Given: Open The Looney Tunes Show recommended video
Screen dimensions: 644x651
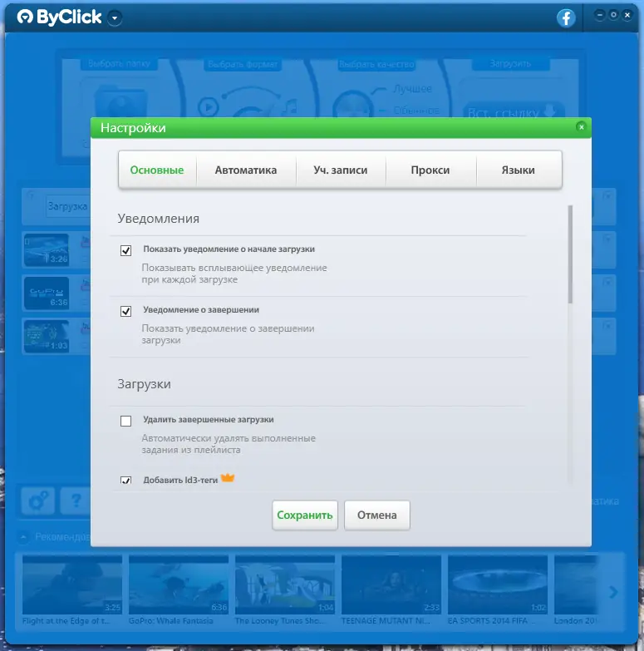Looking at the screenshot, I should pos(285,585).
